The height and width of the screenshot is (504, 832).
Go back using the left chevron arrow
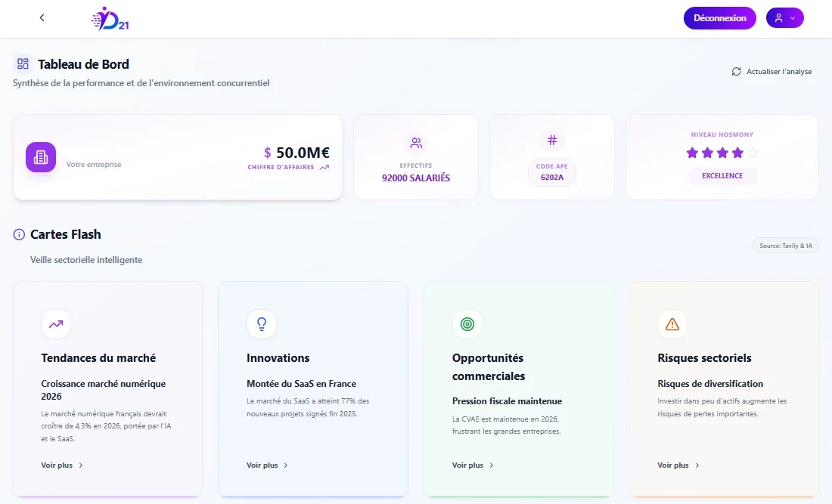42,18
